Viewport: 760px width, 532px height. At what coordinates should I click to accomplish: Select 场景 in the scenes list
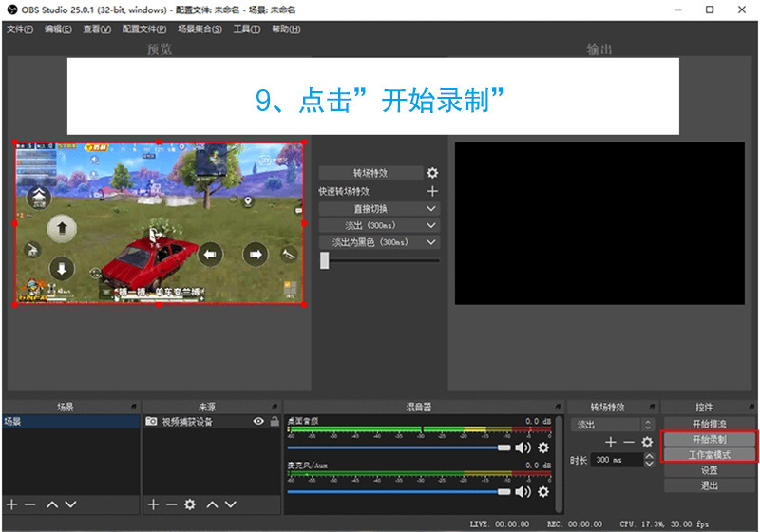tap(70, 422)
